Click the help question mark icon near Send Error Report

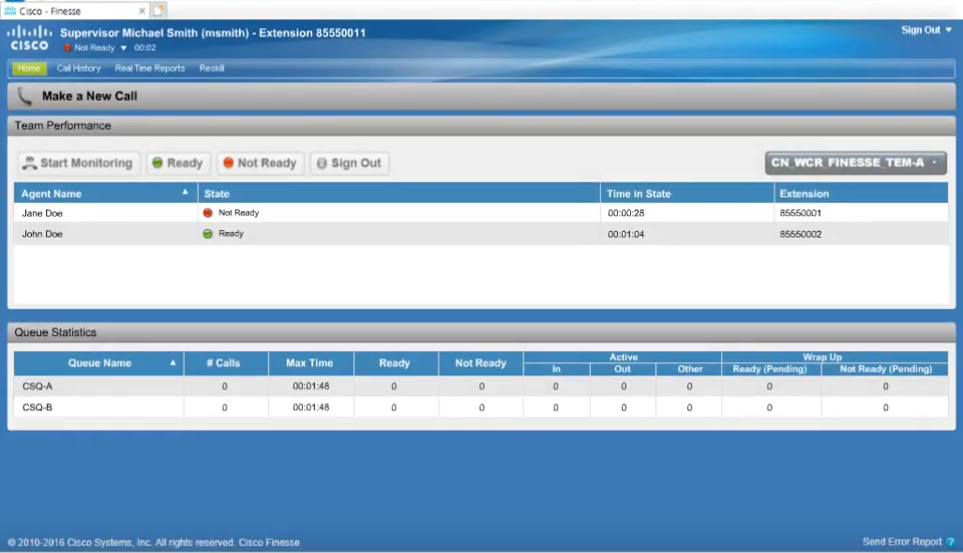[x=951, y=542]
